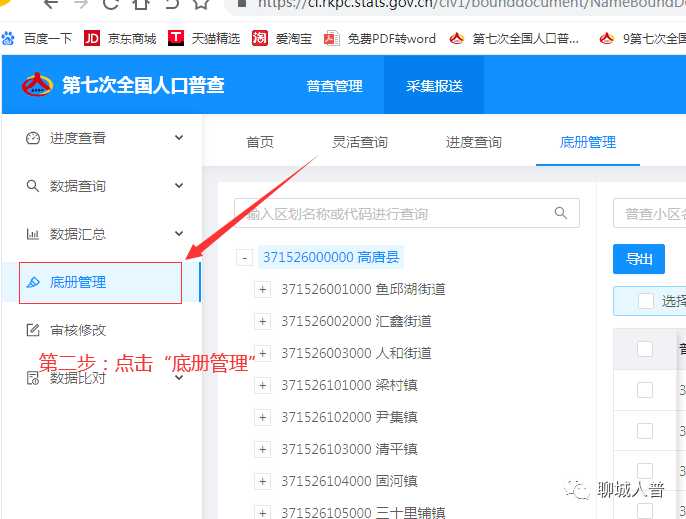
Task: Select 371526000000 高唐县 in the tree
Action: pyautogui.click(x=331, y=257)
